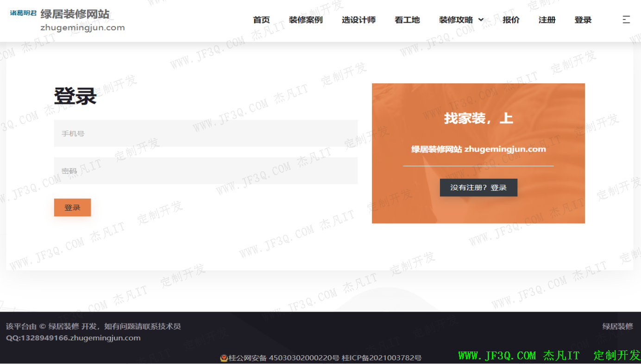
Task: Click 注册 in the top navigation
Action: pos(547,20)
